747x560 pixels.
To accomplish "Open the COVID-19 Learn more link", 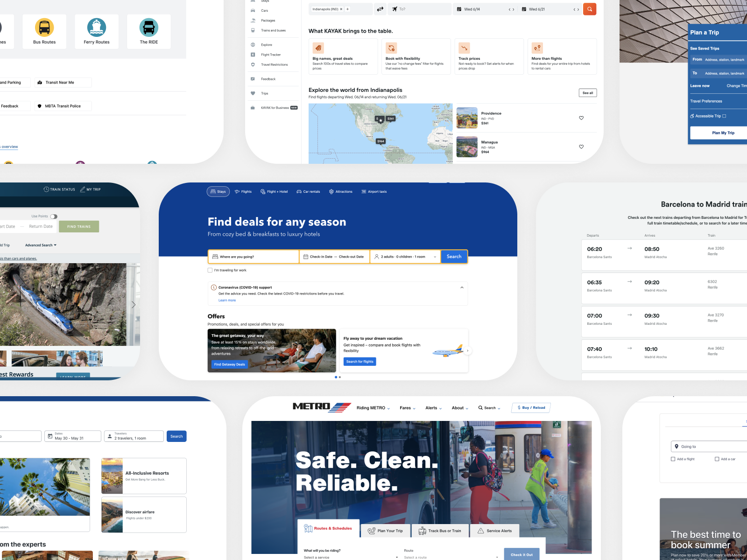I will [227, 301].
